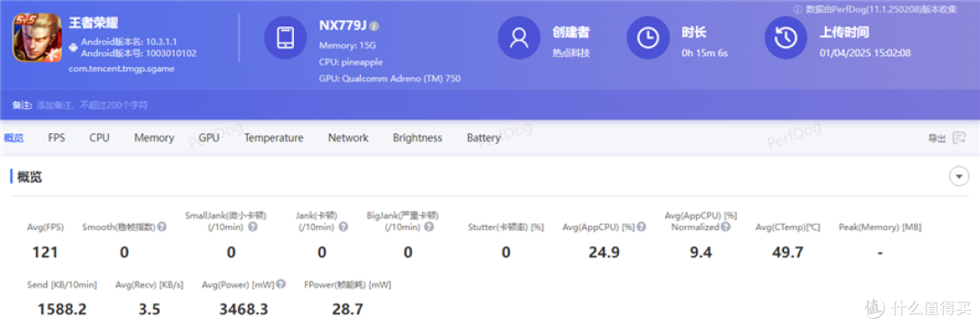Collapse the 概览 section with the chevron
Image resolution: width=980 pixels, height=328 pixels.
pos(959,177)
